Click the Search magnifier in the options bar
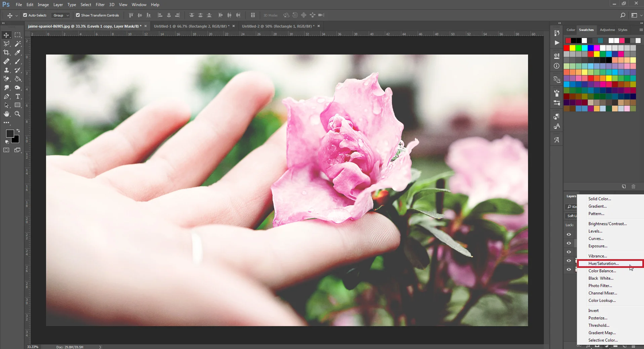The width and height of the screenshot is (644, 349). click(622, 15)
